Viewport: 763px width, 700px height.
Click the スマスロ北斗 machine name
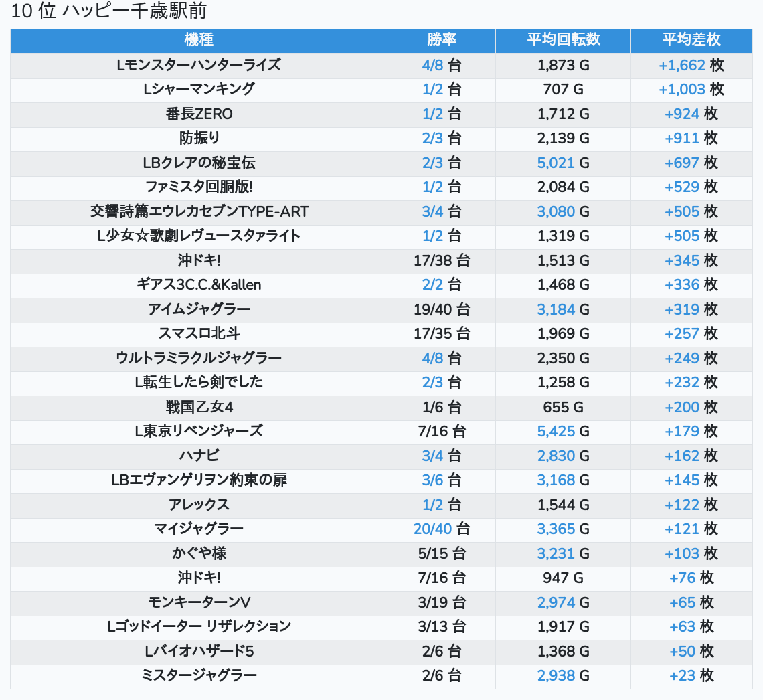[x=199, y=334]
